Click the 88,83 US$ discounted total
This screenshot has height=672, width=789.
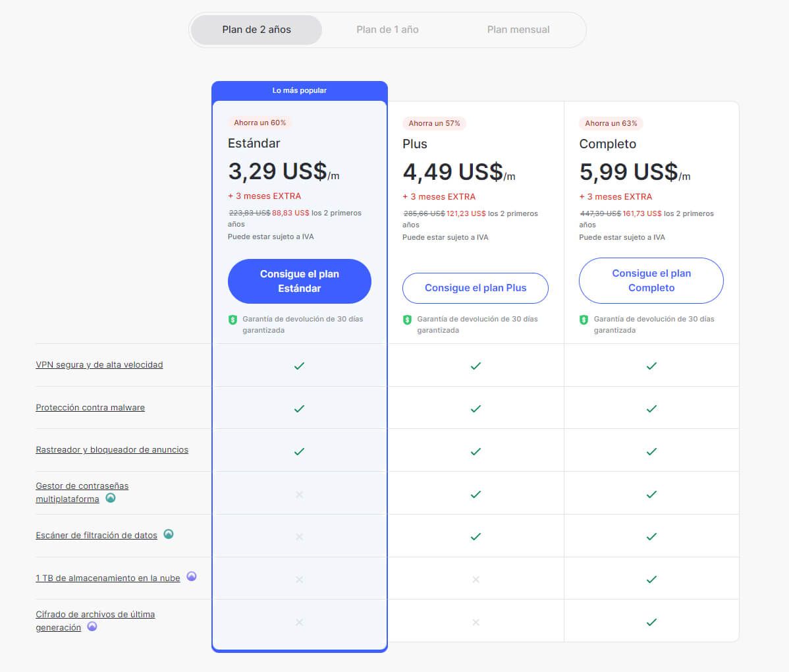click(x=290, y=213)
